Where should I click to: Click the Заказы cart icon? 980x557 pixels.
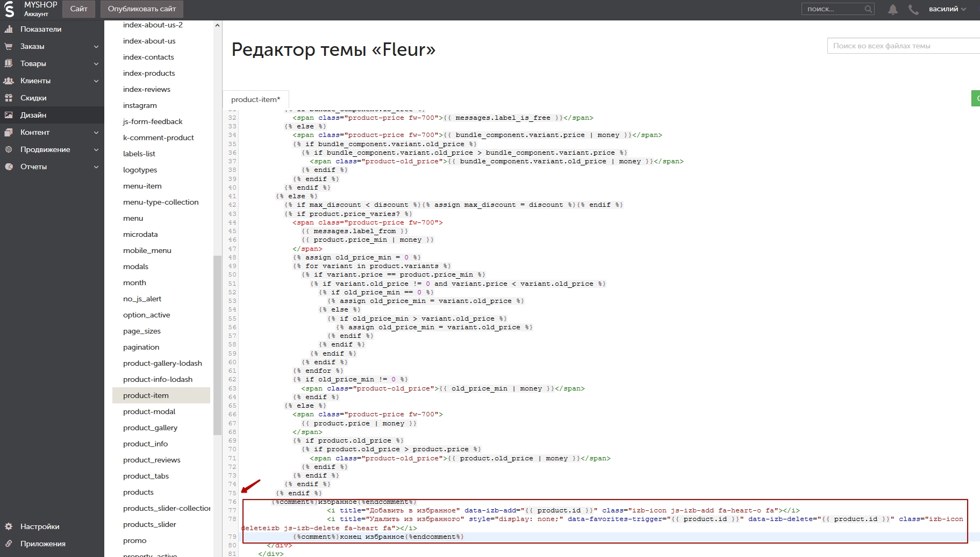9,46
